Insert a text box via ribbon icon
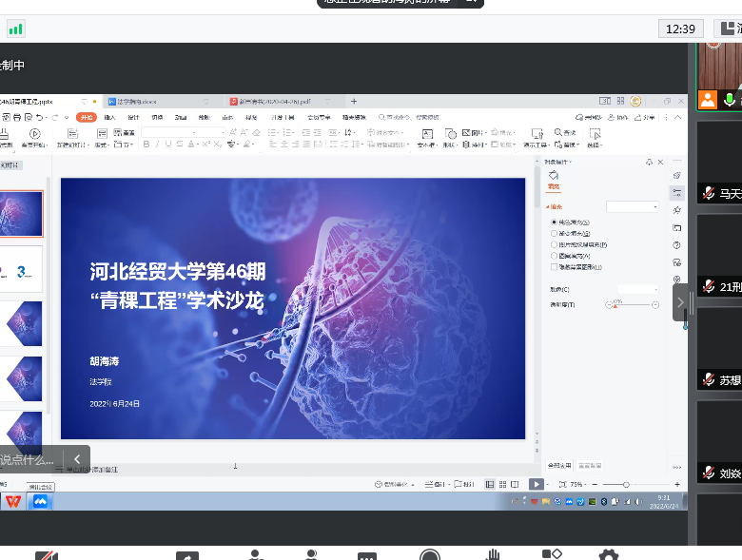Viewport: 742px width, 560px height. coord(427,134)
